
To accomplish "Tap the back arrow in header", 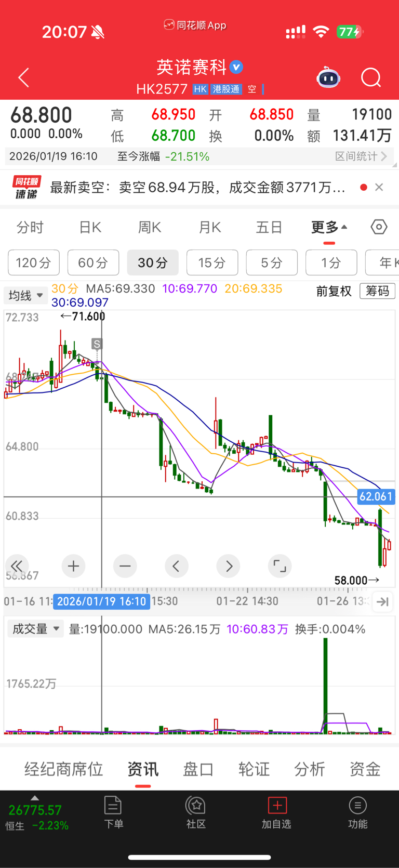I will point(24,78).
